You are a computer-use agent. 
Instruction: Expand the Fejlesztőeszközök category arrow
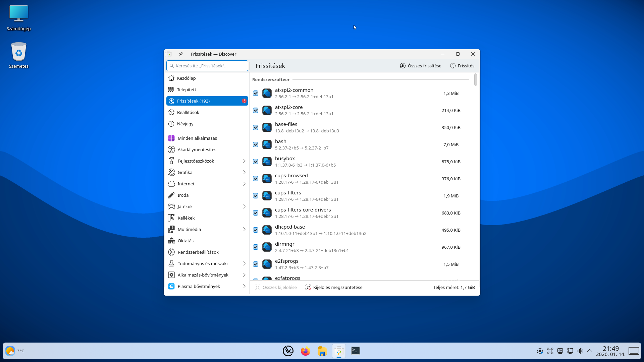tap(244, 161)
